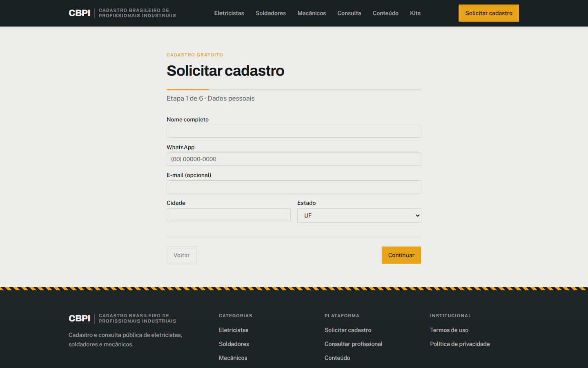Click the step progress bar under the title
The width and height of the screenshot is (588, 368).
[294, 89]
